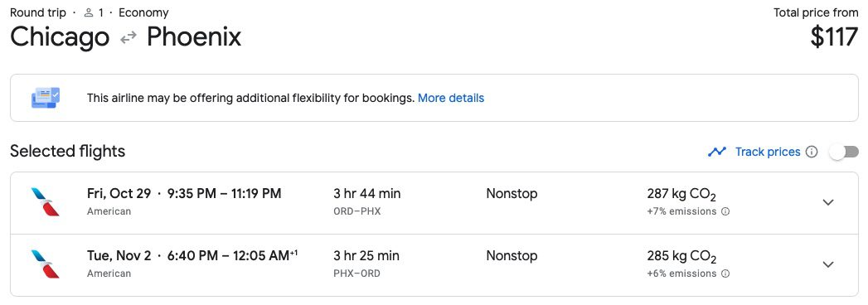Open the Track prices info icon
This screenshot has width=868, height=305.
coord(812,152)
